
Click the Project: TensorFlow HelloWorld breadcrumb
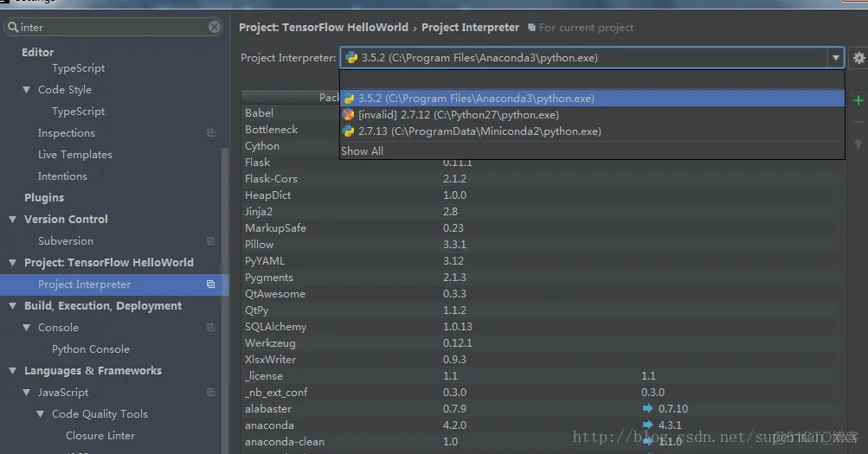click(324, 27)
